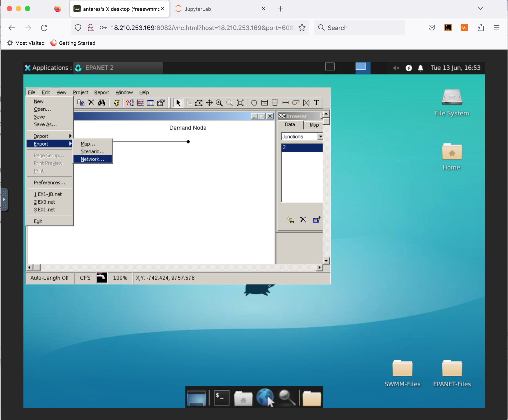Open the Edit menu
This screenshot has width=508, height=420.
(x=46, y=92)
